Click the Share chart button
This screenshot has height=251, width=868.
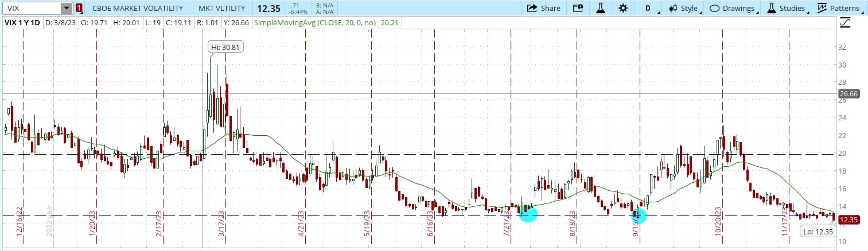coord(543,8)
